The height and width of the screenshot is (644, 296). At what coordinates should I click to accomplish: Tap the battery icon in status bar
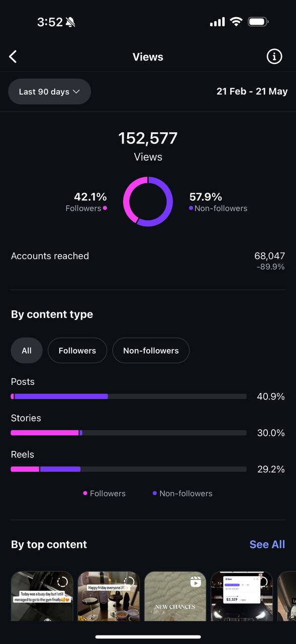pyautogui.click(x=258, y=22)
